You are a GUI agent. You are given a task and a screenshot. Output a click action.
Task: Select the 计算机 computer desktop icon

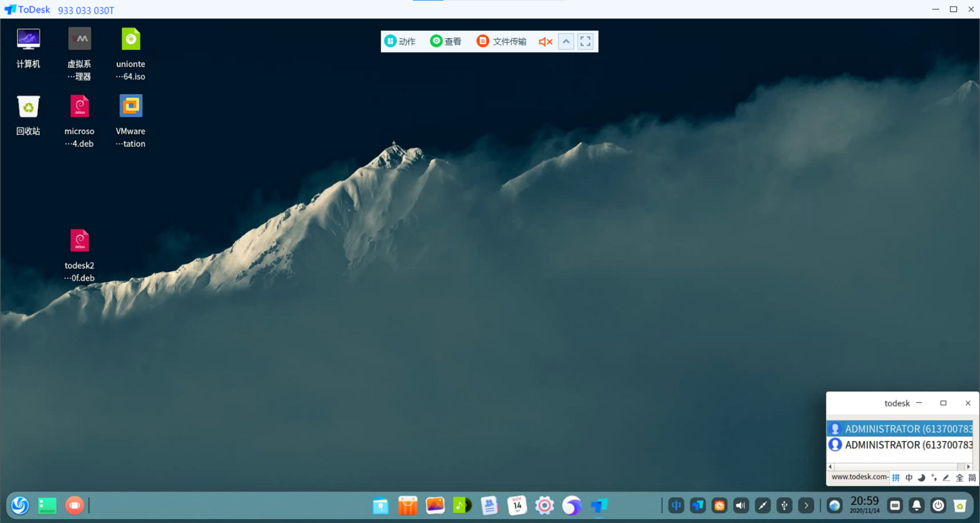point(28,49)
